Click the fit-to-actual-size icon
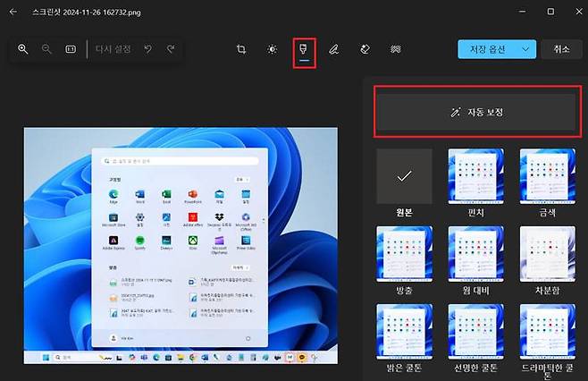588x381 pixels. click(x=71, y=49)
